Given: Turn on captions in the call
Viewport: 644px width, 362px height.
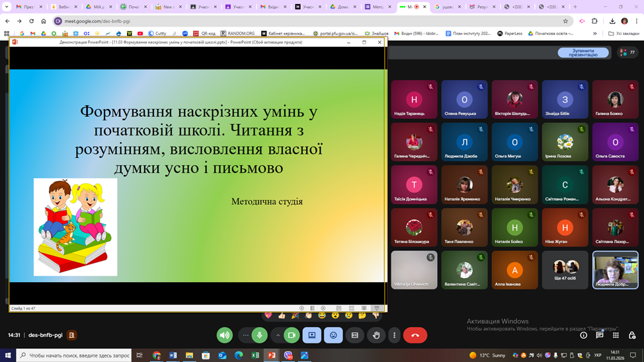Looking at the screenshot, I should point(355,336).
